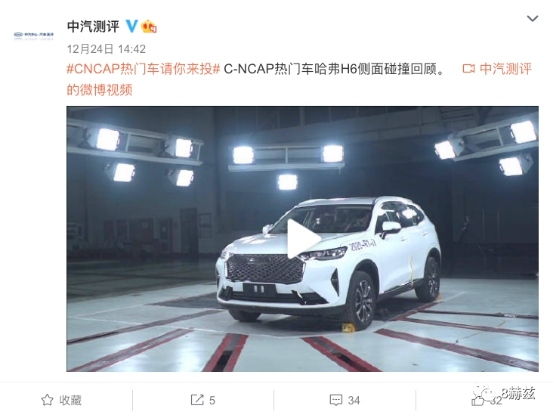The width and height of the screenshot is (554, 418).
Task: Open the 中汽测评的微博视频 video link
Action: [299, 79]
